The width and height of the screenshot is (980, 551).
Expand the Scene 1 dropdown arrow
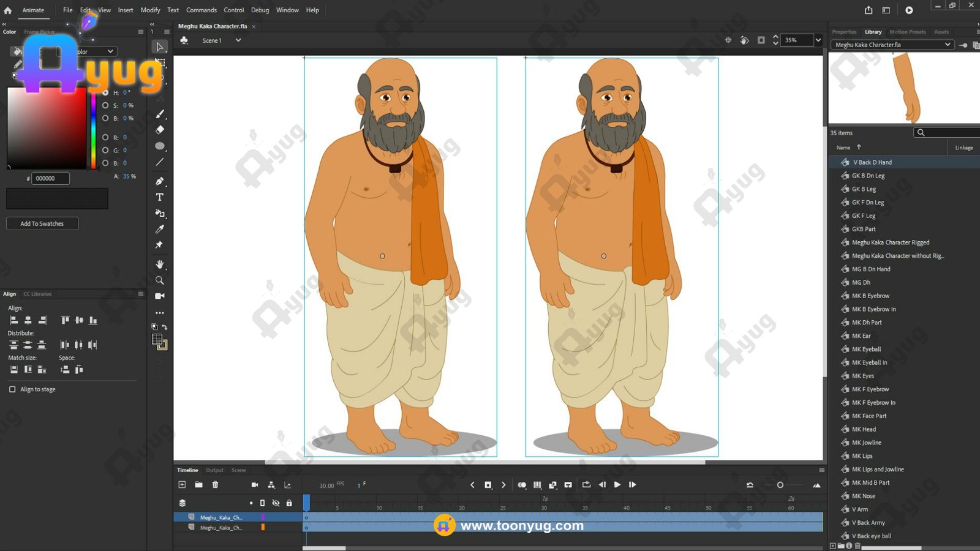238,40
